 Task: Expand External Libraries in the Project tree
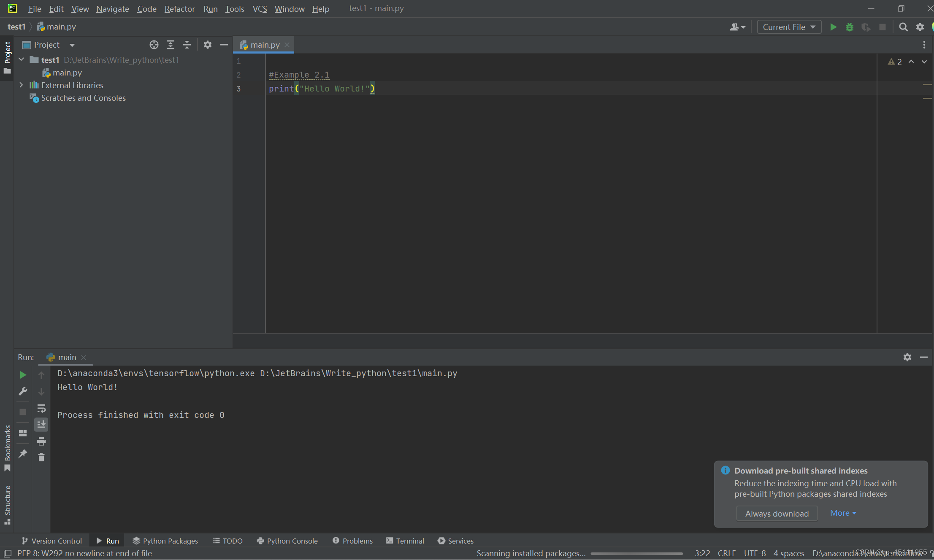click(x=21, y=85)
